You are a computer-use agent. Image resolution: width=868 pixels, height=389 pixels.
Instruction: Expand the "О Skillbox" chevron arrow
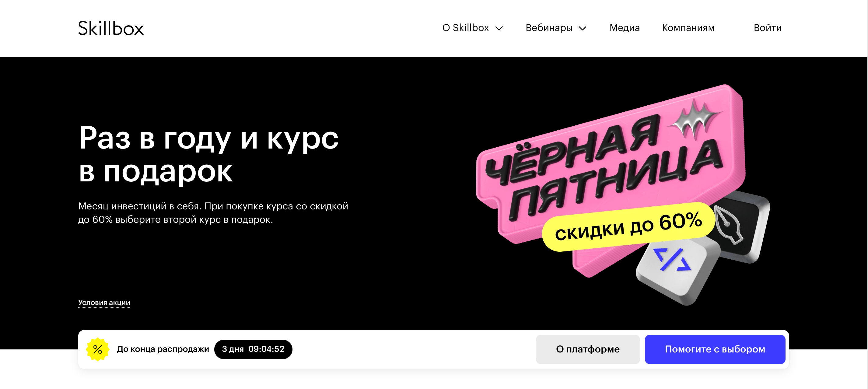click(499, 28)
